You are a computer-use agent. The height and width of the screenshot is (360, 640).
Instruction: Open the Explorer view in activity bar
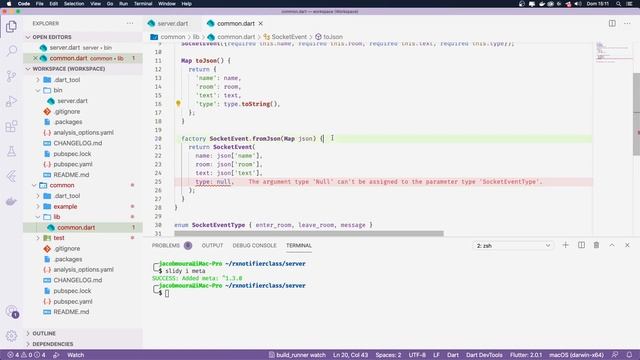(x=11, y=27)
